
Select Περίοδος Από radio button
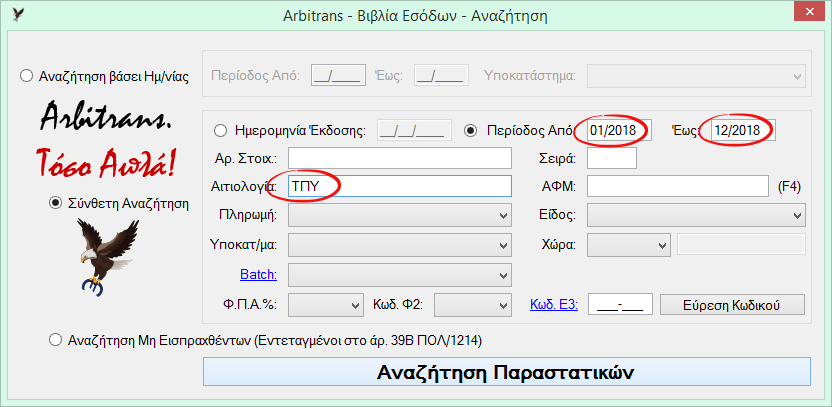(x=470, y=131)
